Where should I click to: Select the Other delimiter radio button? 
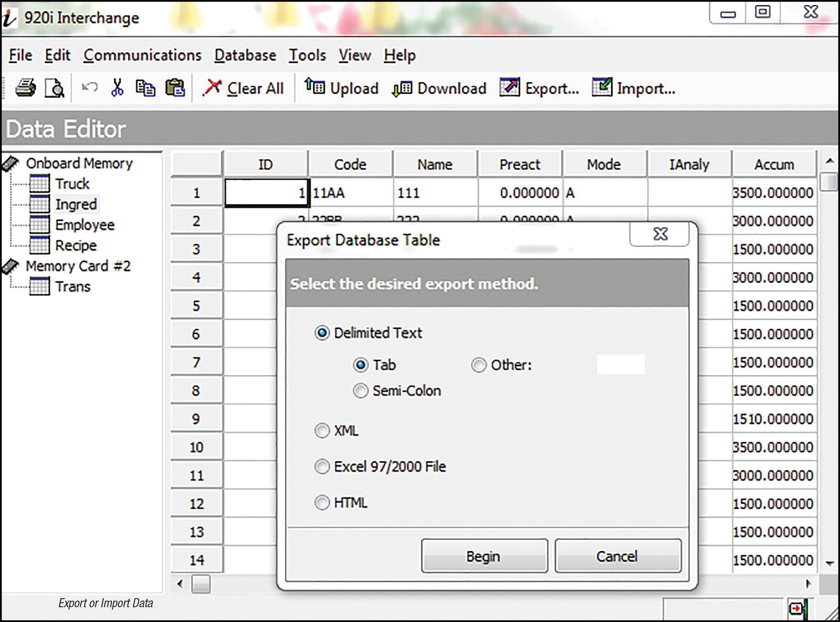479,365
